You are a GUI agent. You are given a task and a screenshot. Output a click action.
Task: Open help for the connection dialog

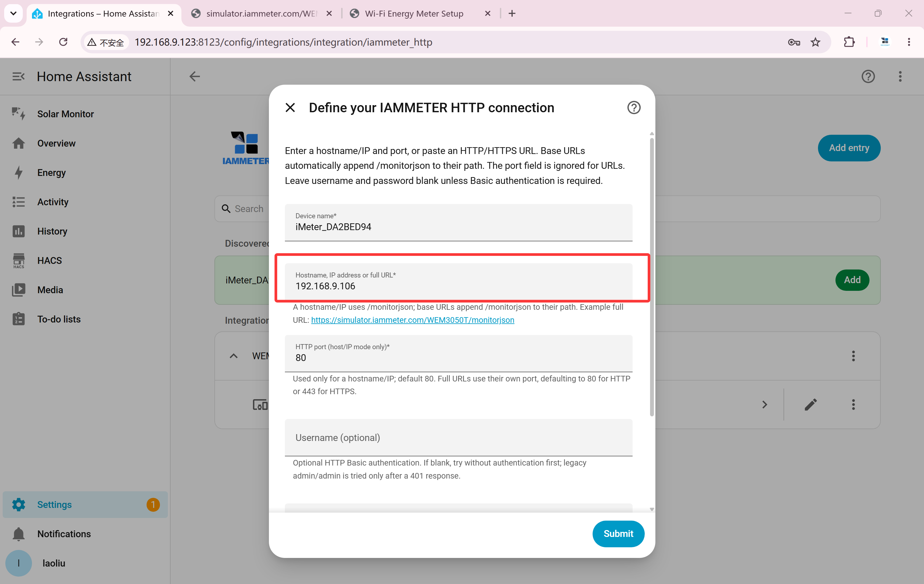[633, 108]
